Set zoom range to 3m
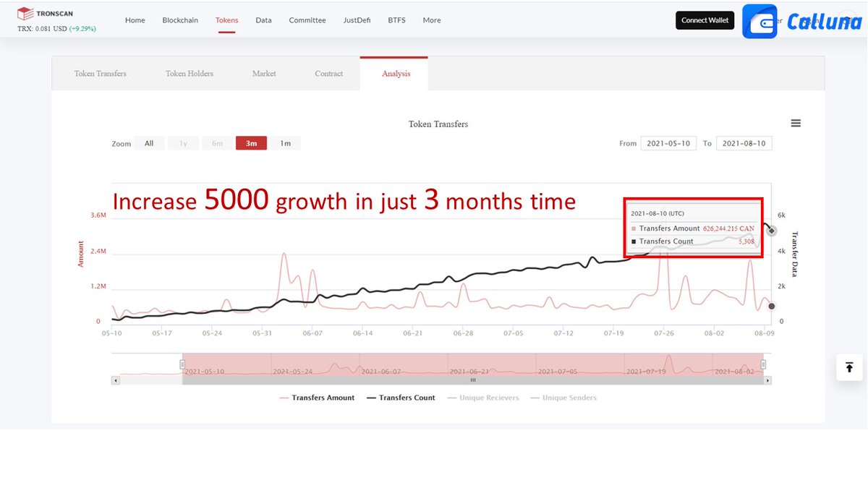 pyautogui.click(x=251, y=143)
